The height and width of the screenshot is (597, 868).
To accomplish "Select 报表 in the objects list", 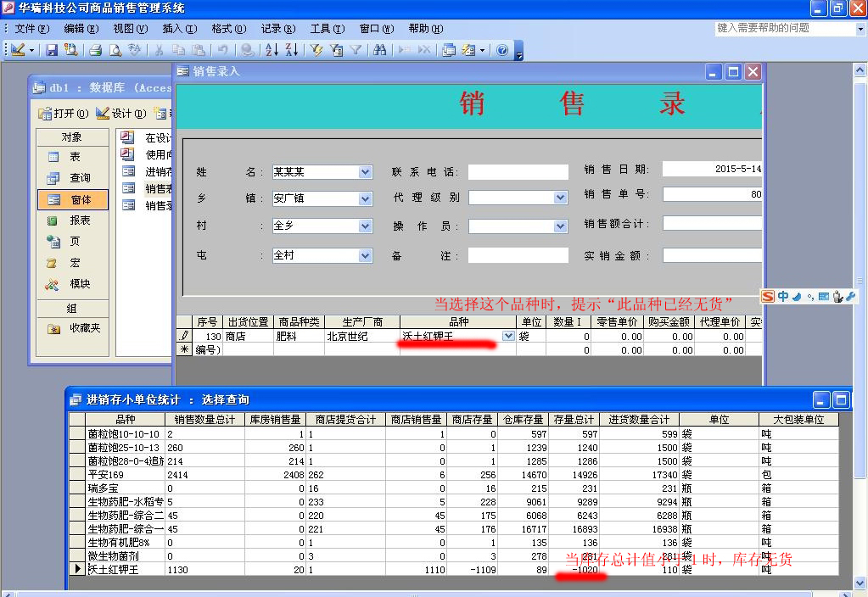I will click(80, 220).
